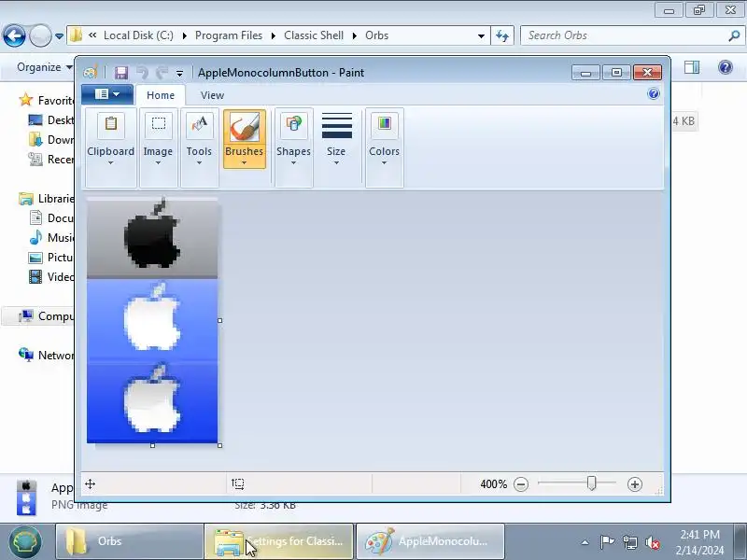Click the zoom slider thumb
This screenshot has height=560, width=747.
[x=592, y=483]
